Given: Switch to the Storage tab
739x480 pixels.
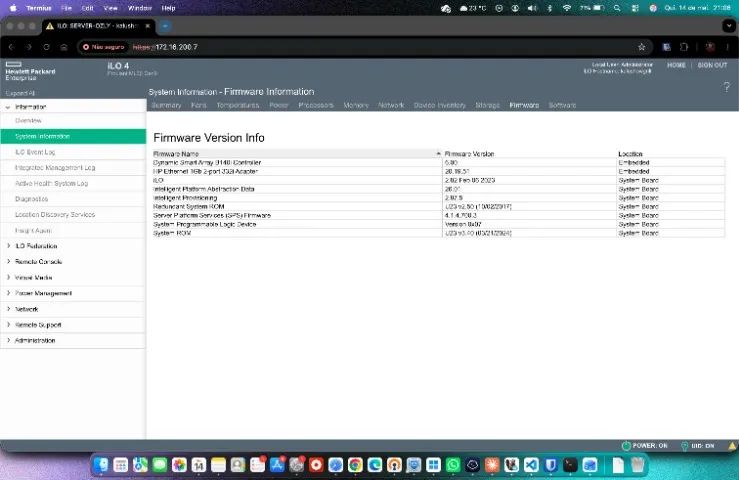Looking at the screenshot, I should (487, 105).
